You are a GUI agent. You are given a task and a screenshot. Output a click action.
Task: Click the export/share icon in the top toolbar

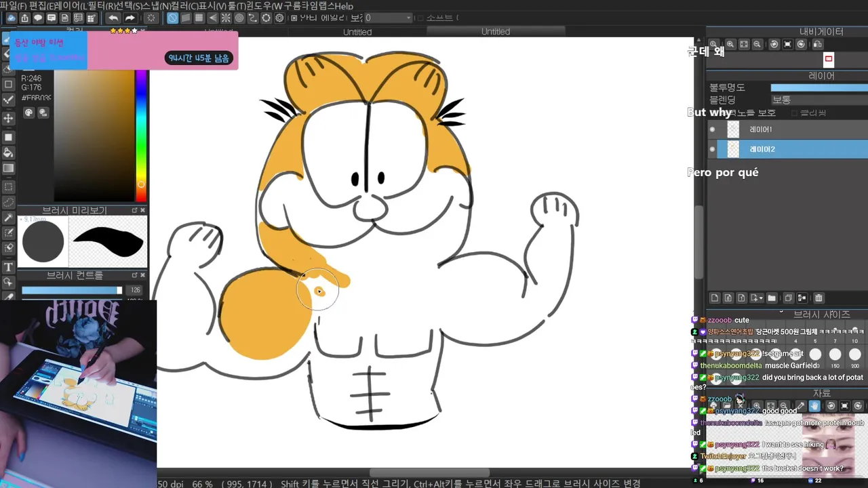(24, 18)
